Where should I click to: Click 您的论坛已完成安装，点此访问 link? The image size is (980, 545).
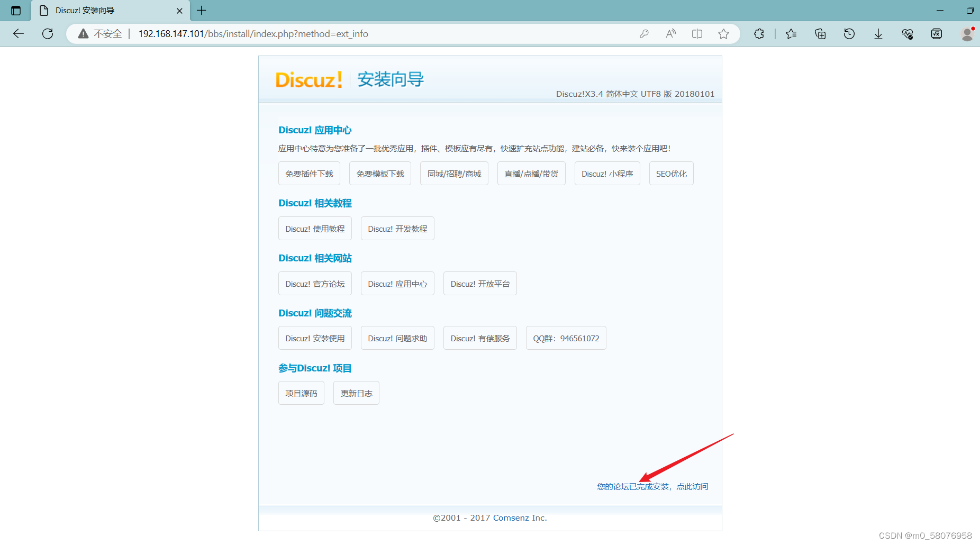652,487
